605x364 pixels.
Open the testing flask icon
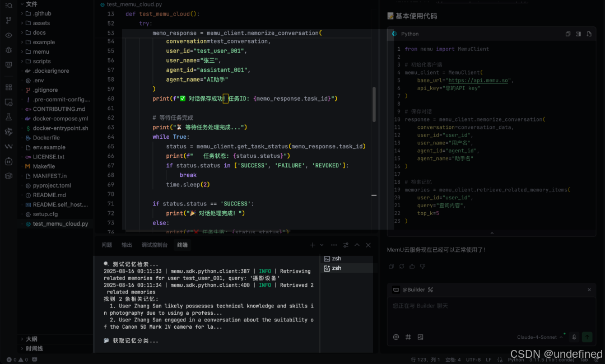(8, 117)
